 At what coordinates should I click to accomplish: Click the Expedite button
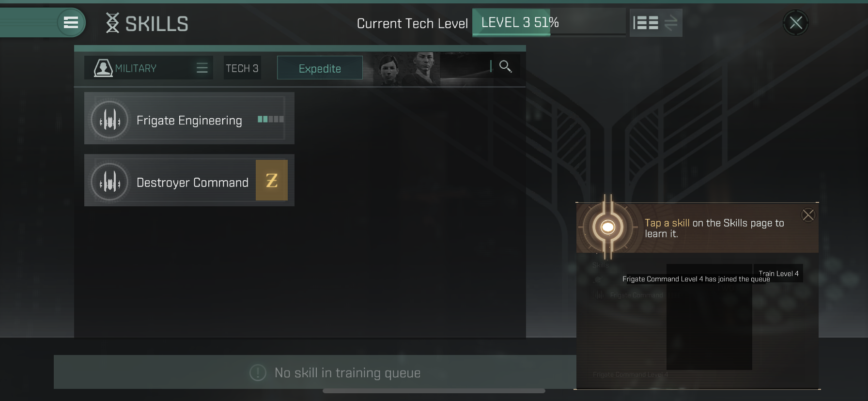click(320, 68)
